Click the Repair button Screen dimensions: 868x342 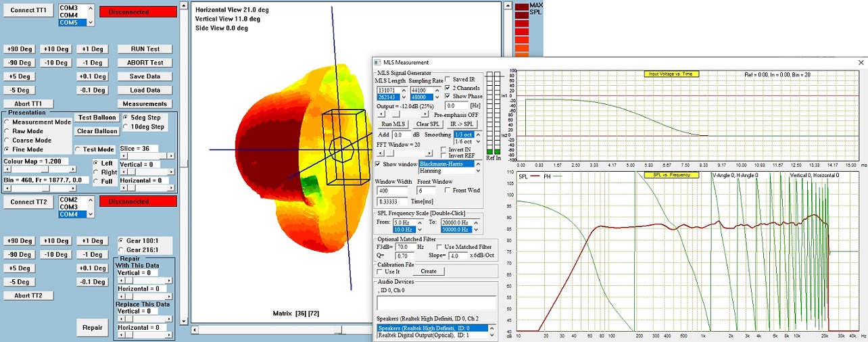92,328
